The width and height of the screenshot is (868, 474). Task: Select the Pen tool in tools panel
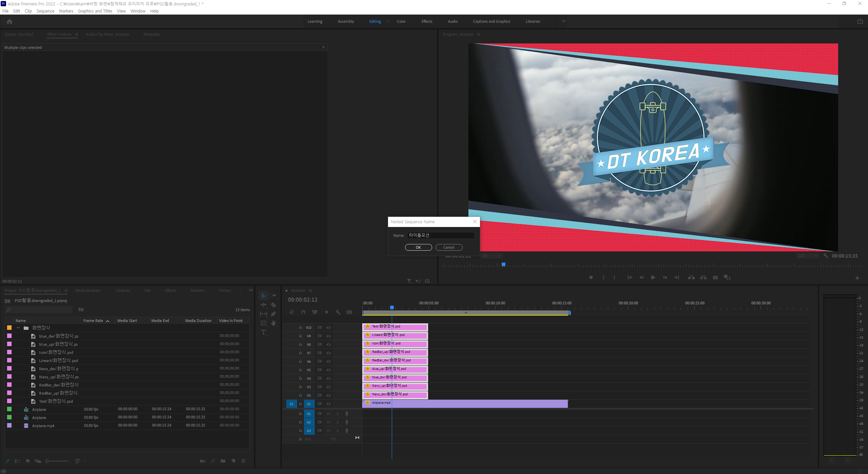pyautogui.click(x=273, y=314)
